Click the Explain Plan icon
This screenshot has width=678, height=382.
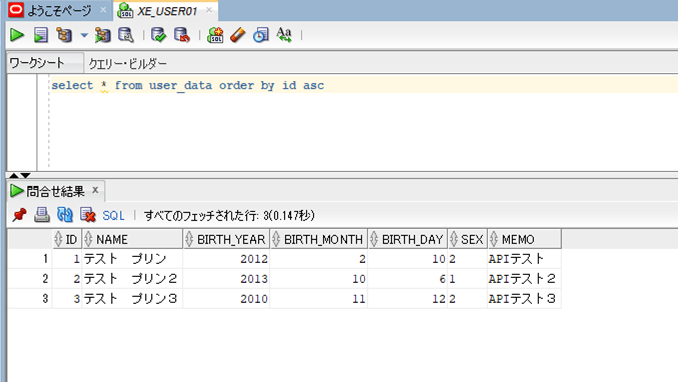point(64,35)
